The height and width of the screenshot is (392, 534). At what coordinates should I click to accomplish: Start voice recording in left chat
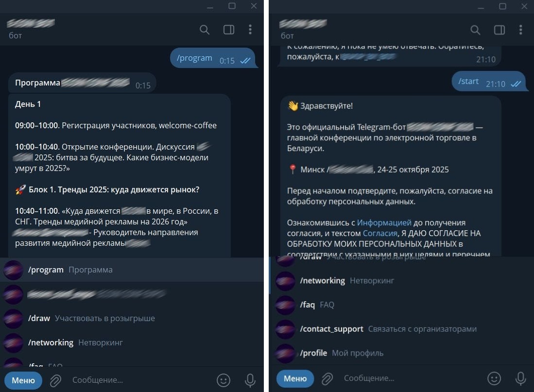[250, 380]
